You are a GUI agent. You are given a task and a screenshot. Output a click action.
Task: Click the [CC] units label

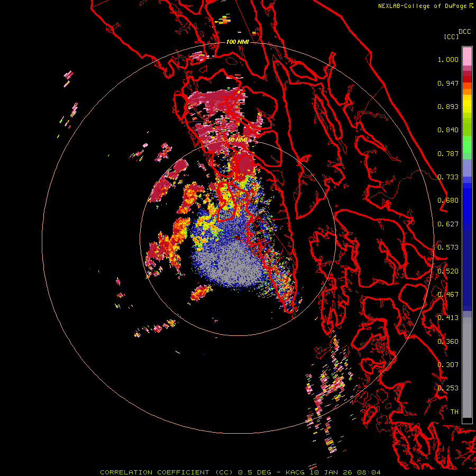tap(451, 36)
